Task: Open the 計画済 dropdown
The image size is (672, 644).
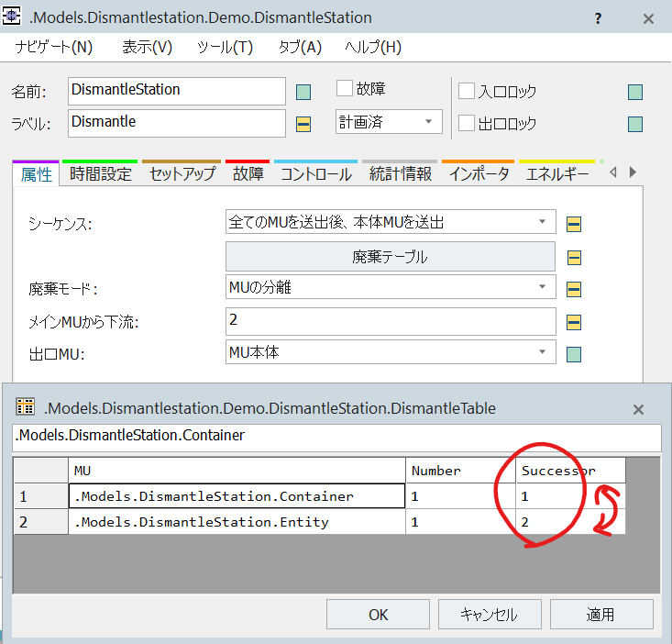Action: point(389,122)
